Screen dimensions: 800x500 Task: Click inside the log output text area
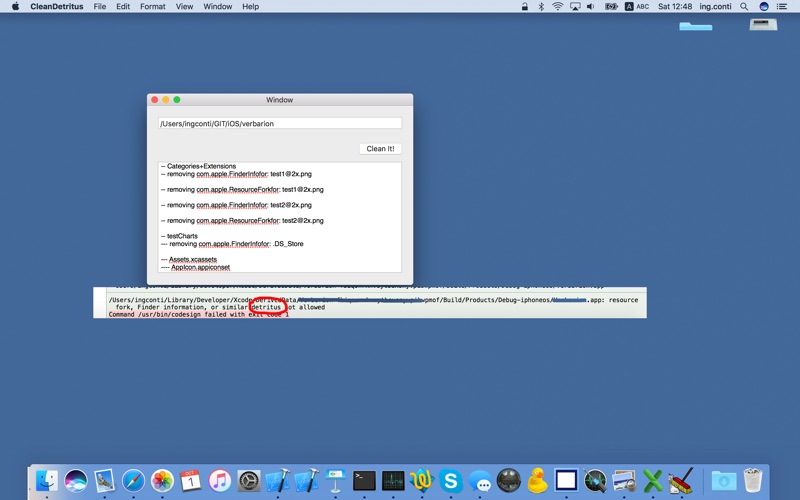(280, 217)
